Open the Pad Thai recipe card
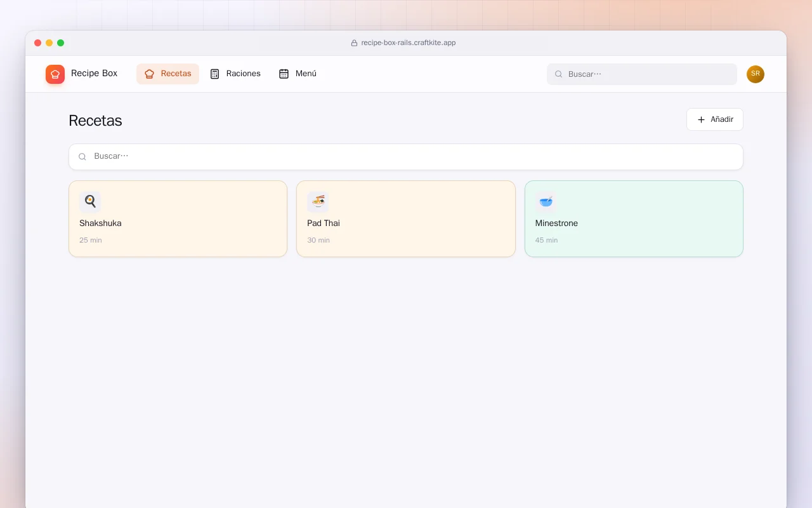812x508 pixels. click(x=406, y=219)
